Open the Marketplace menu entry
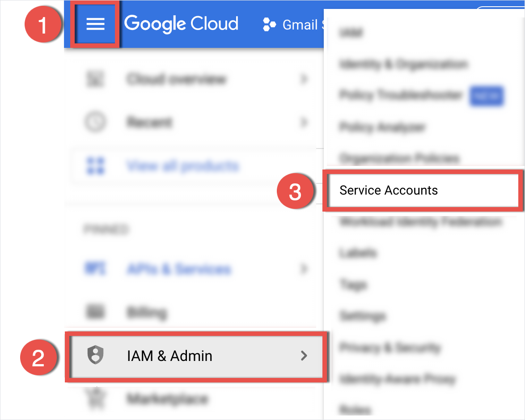525x420 pixels. (x=191, y=399)
